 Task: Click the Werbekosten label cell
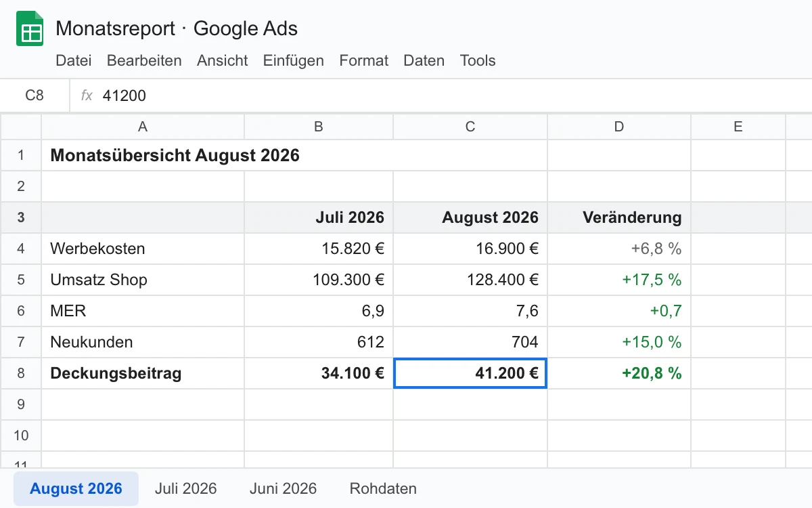(143, 249)
